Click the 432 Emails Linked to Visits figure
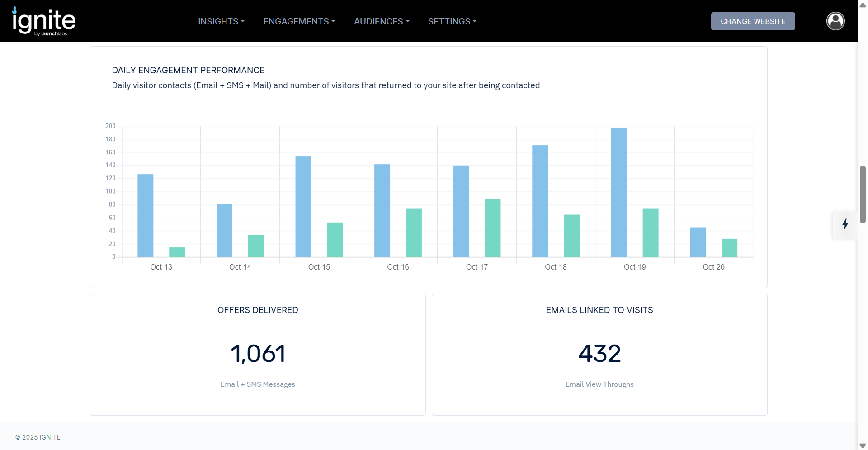Viewport: 868px width, 450px height. click(x=599, y=353)
